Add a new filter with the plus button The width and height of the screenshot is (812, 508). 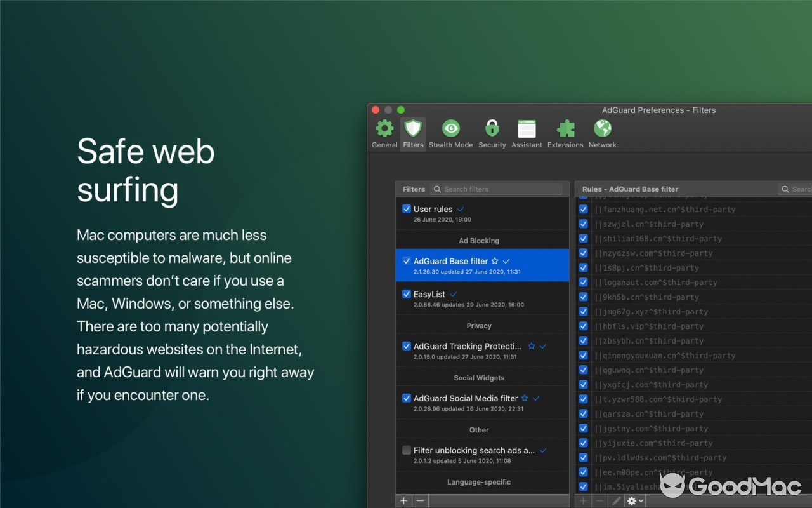(403, 500)
